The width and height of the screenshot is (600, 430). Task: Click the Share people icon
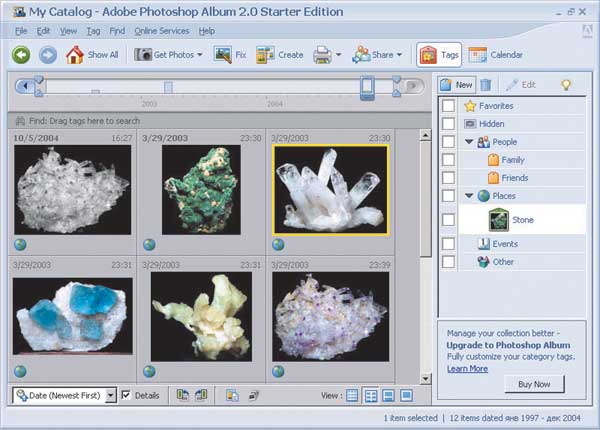[361, 55]
